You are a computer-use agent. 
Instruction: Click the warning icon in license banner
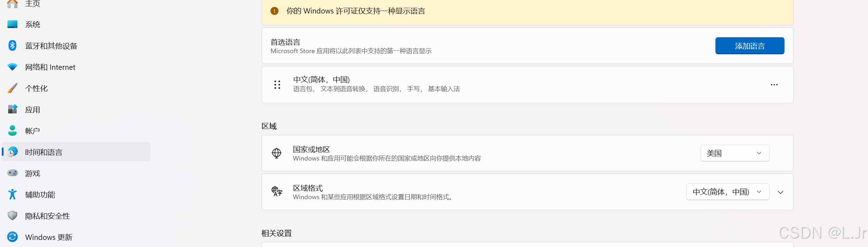pyautogui.click(x=274, y=11)
